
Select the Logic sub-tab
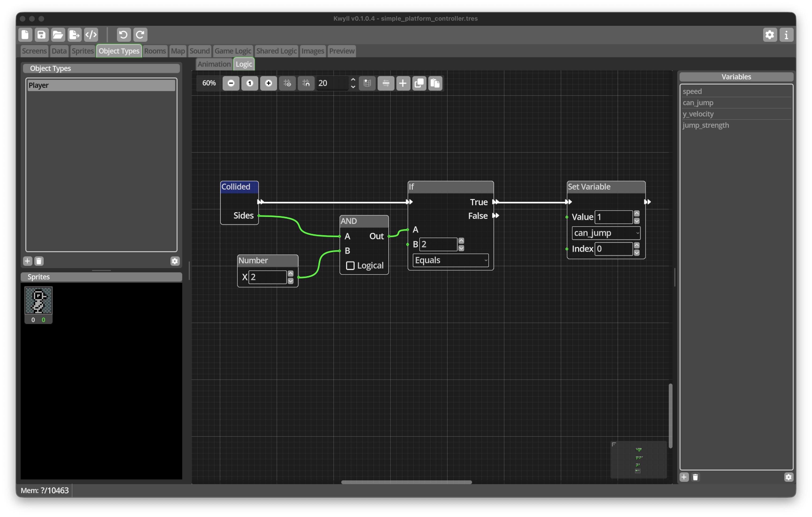pyautogui.click(x=244, y=64)
